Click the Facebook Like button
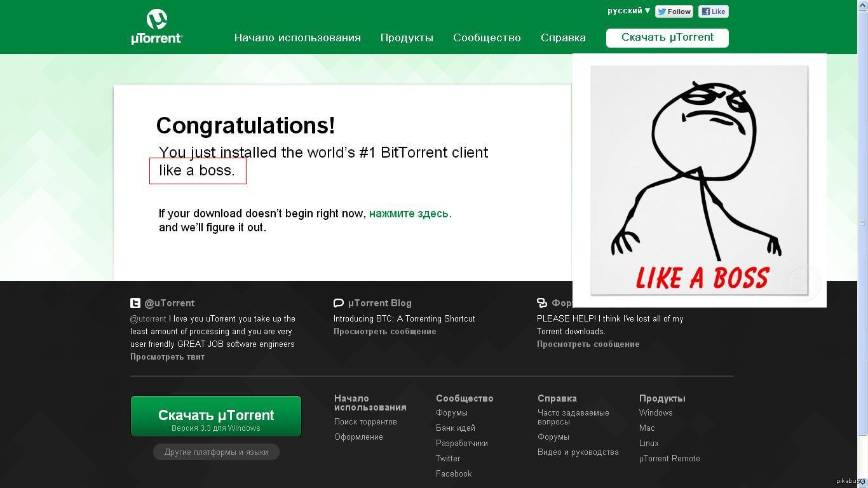Image resolution: width=868 pixels, height=488 pixels. [x=713, y=11]
